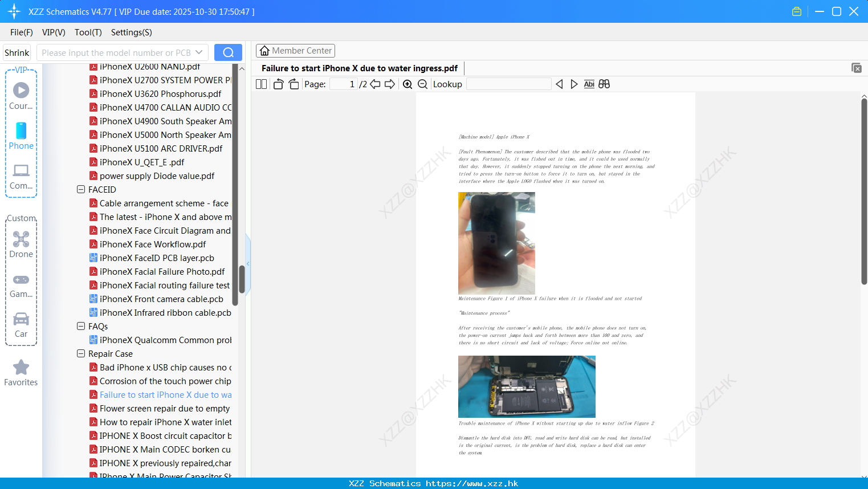Click the flooded iPhone X photo
This screenshot has height=489, width=868.
point(496,243)
